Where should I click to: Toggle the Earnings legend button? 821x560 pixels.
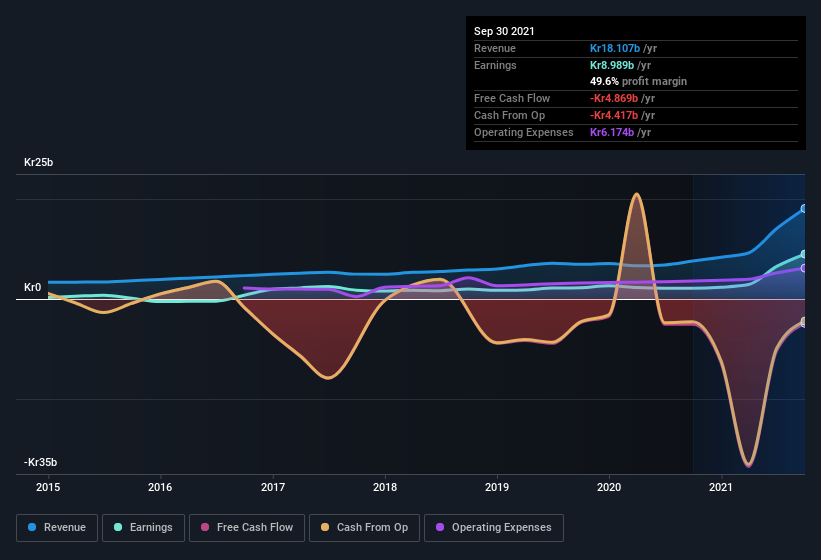pos(143,528)
